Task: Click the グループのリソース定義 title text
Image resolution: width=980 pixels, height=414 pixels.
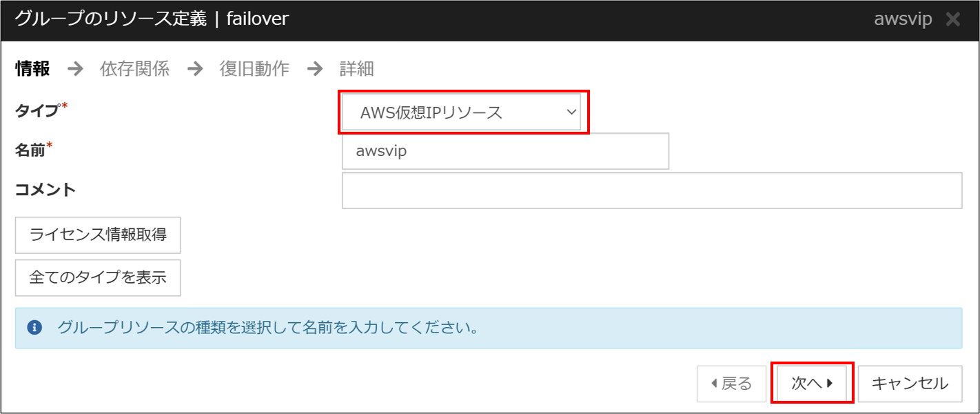Action: click(110, 19)
